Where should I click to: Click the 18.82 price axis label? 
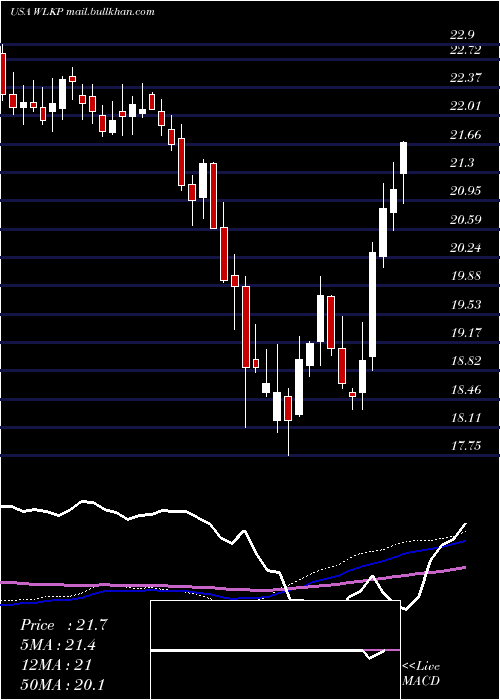pyautogui.click(x=466, y=361)
